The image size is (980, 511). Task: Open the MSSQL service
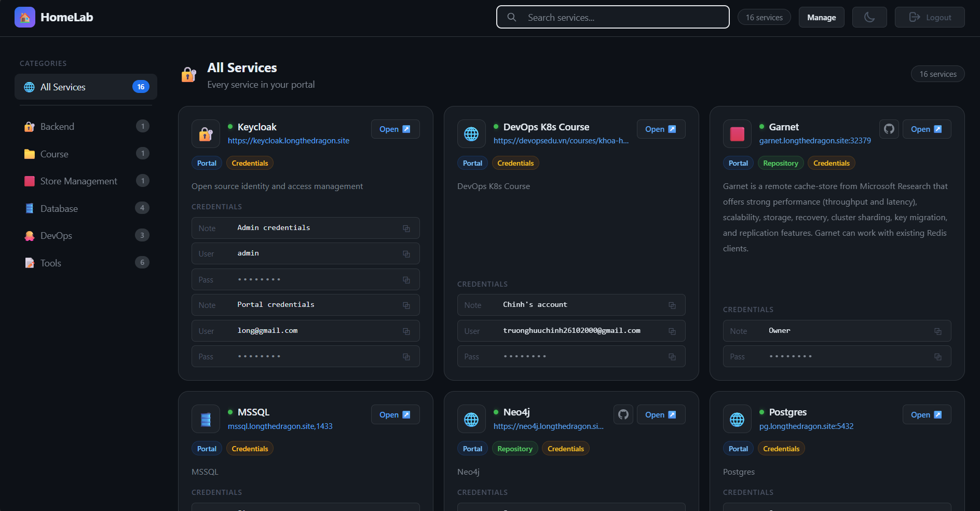pos(395,414)
